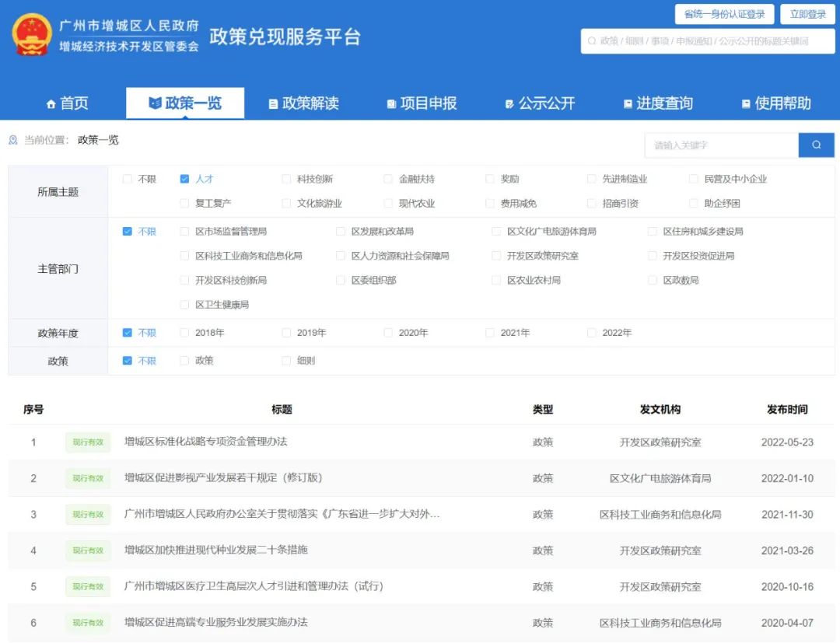Focus the 请输入关键字 filter input

click(721, 145)
